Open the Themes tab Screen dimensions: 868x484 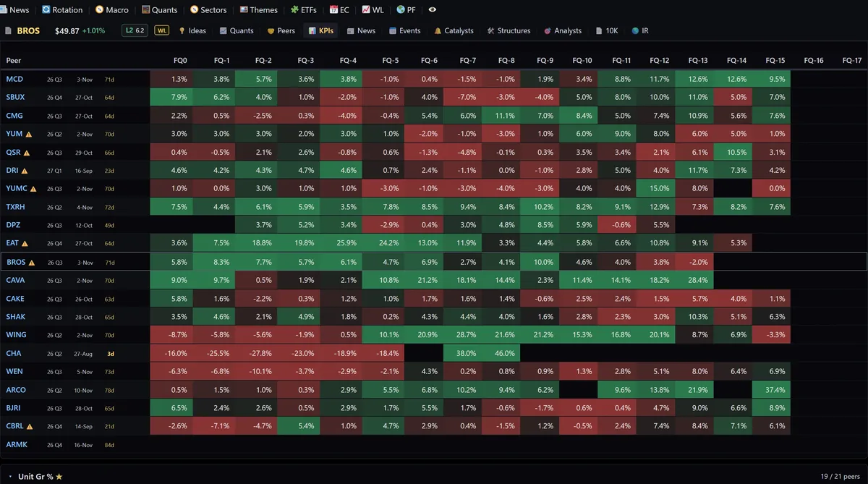click(x=258, y=10)
